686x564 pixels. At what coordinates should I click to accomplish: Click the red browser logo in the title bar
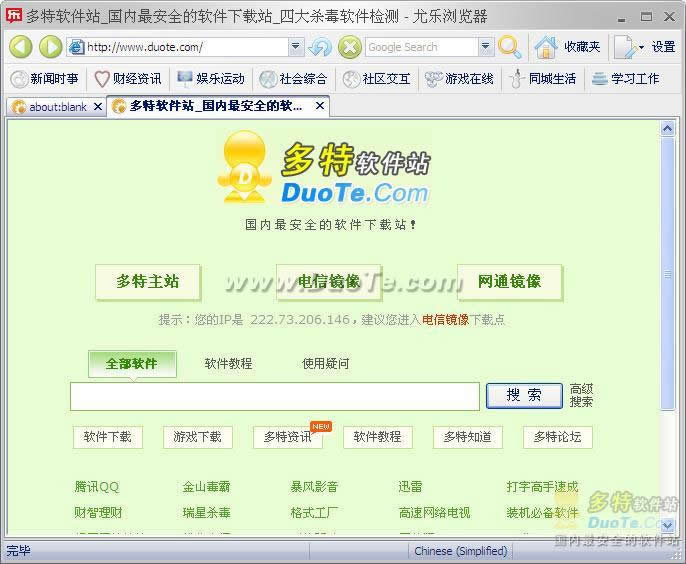14,16
